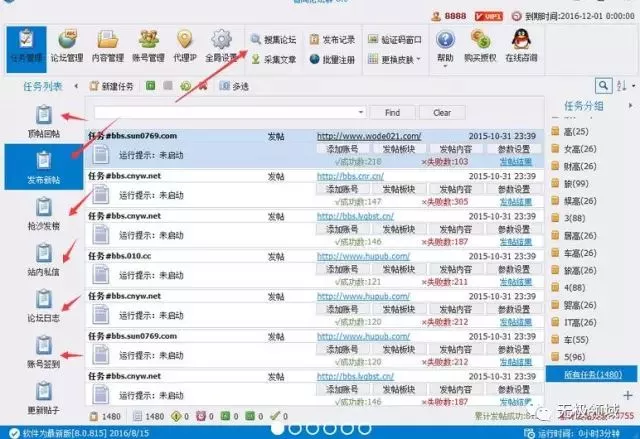The width and height of the screenshot is (640, 439).
Task: Select the 3(88) task group
Action: pyautogui.click(x=569, y=218)
